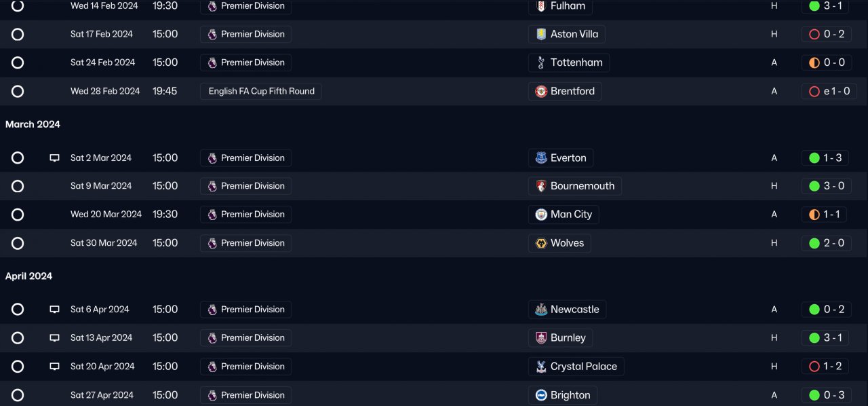This screenshot has width=868, height=406.
Task: Click the March 2024 section header
Action: click(x=33, y=124)
